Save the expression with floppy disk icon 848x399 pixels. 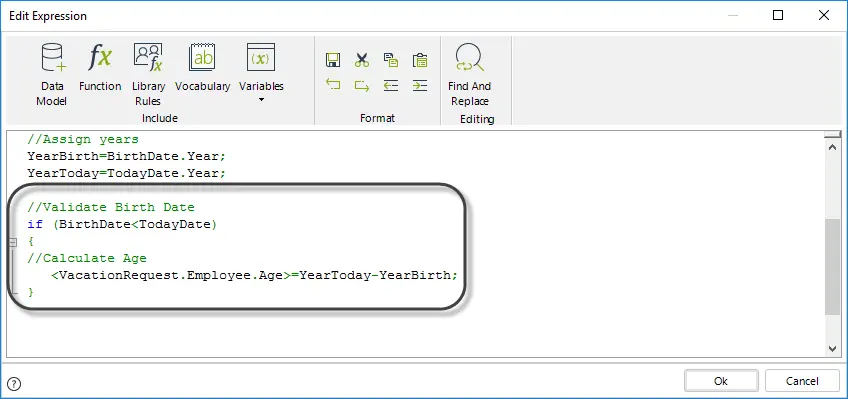(333, 60)
